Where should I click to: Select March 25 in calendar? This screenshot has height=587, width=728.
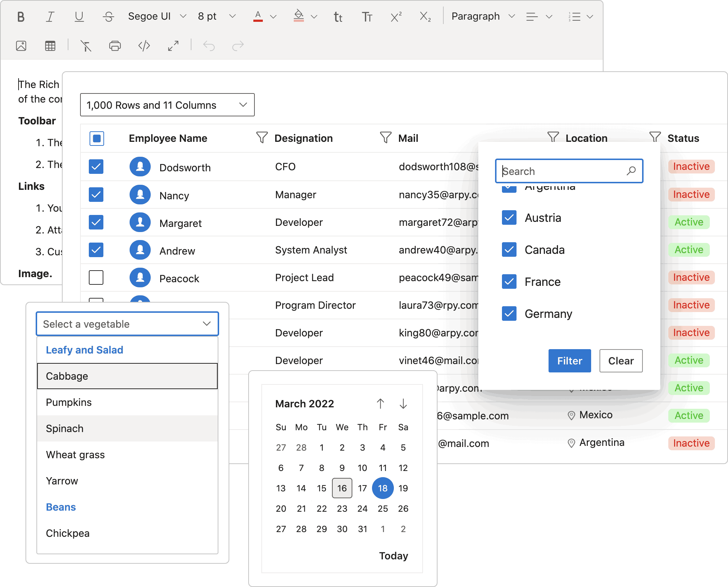click(383, 508)
